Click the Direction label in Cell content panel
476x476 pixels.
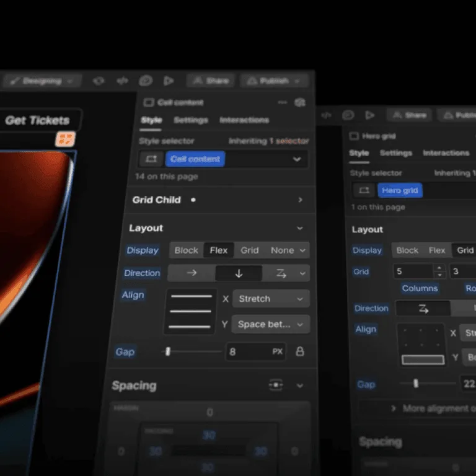coord(142,273)
